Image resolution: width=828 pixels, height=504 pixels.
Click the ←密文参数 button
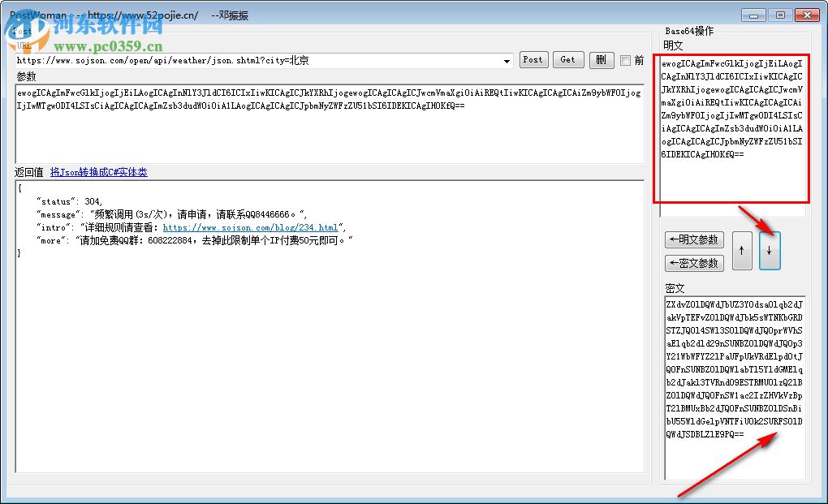(x=694, y=263)
